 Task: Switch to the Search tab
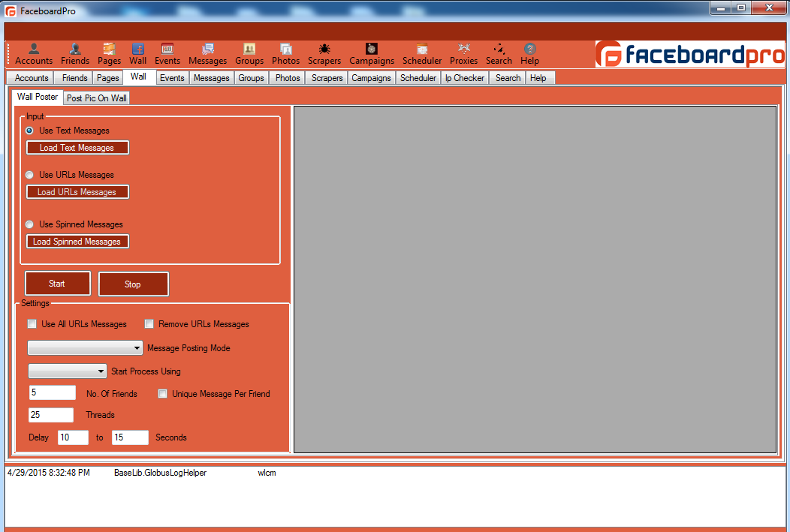coord(508,78)
